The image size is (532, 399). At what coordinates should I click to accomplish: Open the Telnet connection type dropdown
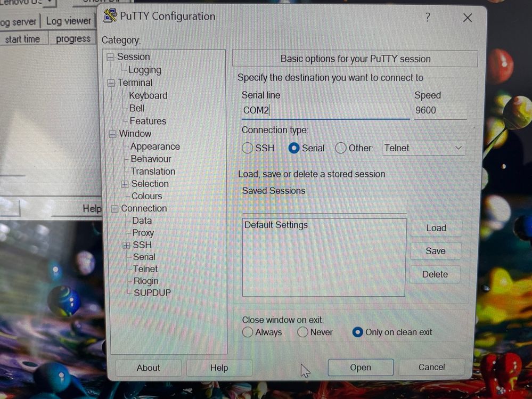click(423, 148)
